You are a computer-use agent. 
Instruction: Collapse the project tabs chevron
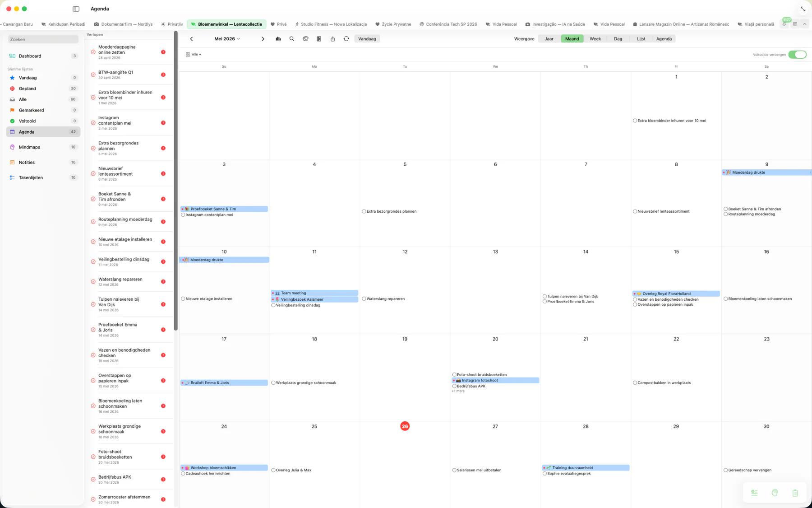tap(804, 24)
